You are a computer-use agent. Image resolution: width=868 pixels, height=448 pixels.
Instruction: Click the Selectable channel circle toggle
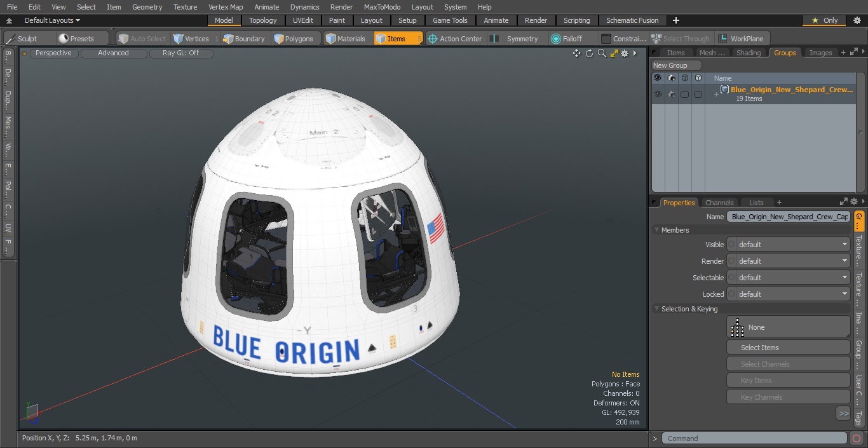click(731, 278)
